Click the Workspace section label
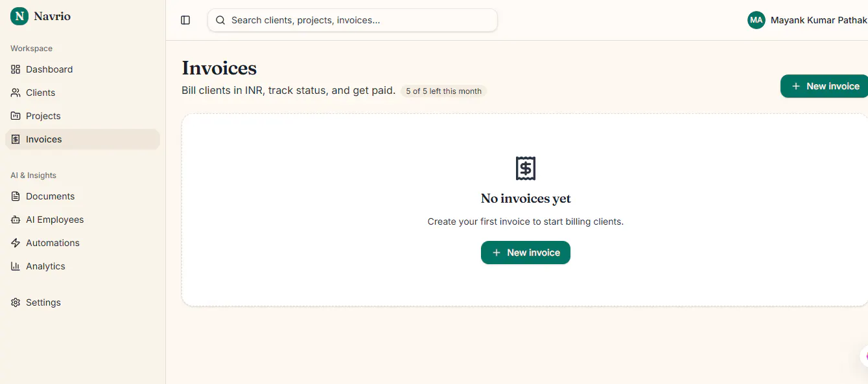This screenshot has height=384, width=868. (31, 49)
